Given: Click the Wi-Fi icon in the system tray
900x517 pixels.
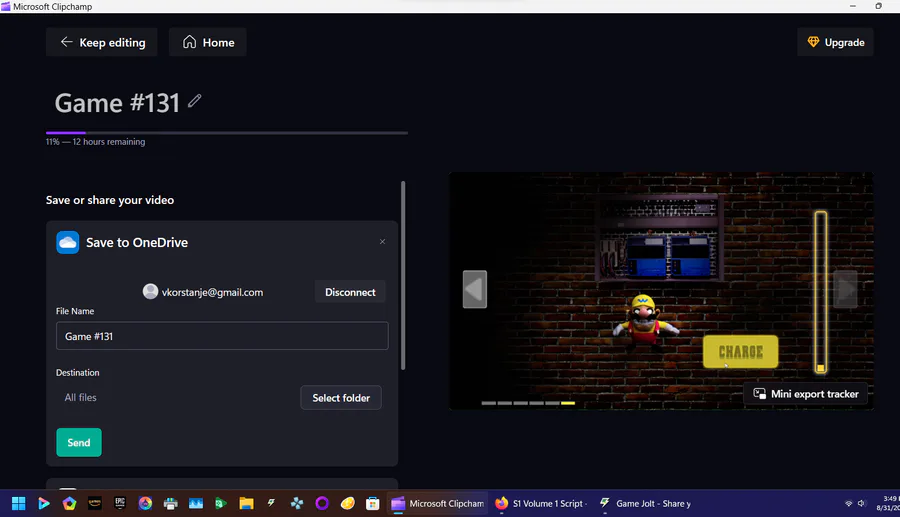Looking at the screenshot, I should pyautogui.click(x=848, y=503).
